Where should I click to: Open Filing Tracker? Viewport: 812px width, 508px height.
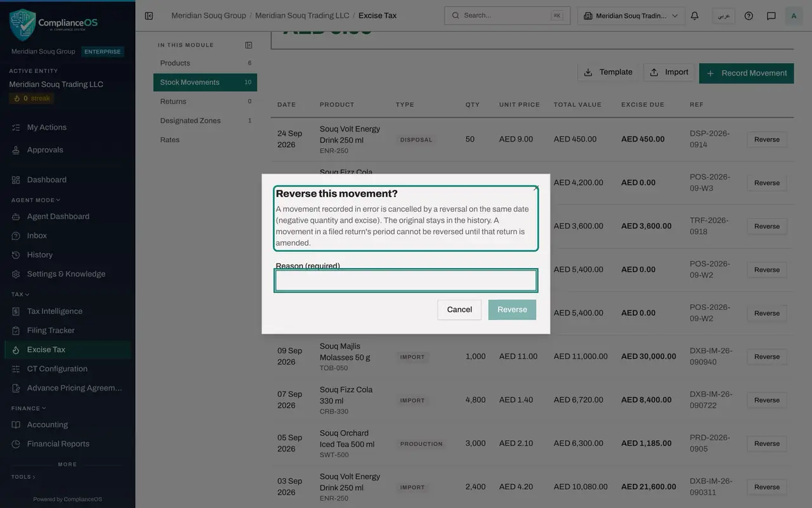tap(68, 330)
